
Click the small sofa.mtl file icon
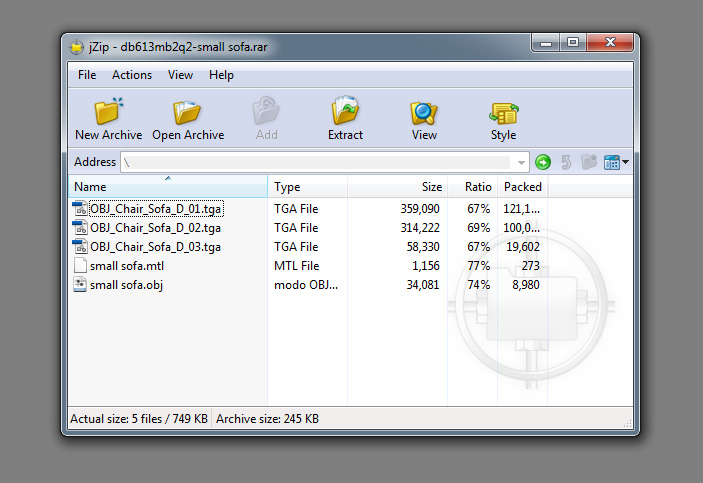pyautogui.click(x=80, y=265)
